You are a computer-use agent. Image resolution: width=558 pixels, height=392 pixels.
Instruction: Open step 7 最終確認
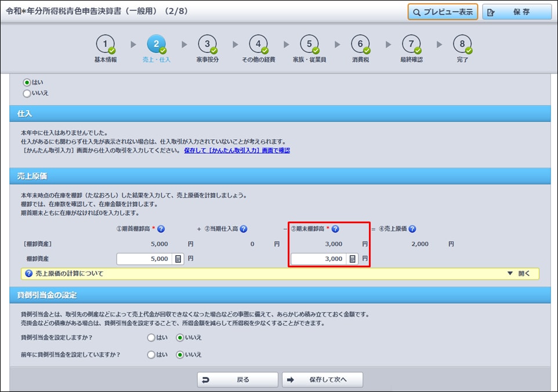point(411,44)
